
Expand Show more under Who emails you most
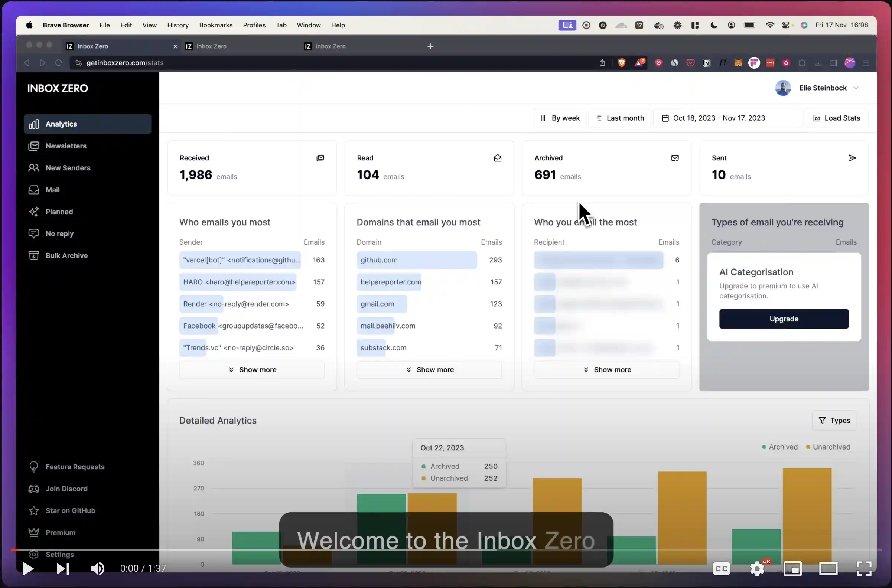point(252,369)
